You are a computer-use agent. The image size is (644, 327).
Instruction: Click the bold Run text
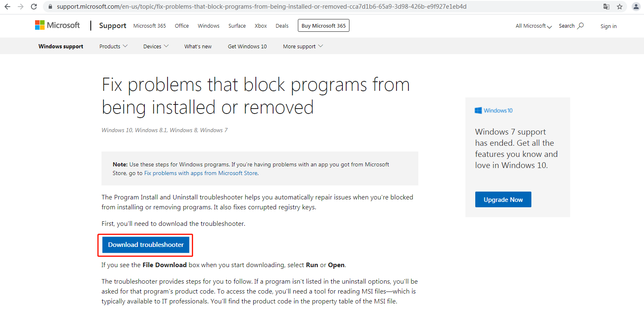click(312, 265)
